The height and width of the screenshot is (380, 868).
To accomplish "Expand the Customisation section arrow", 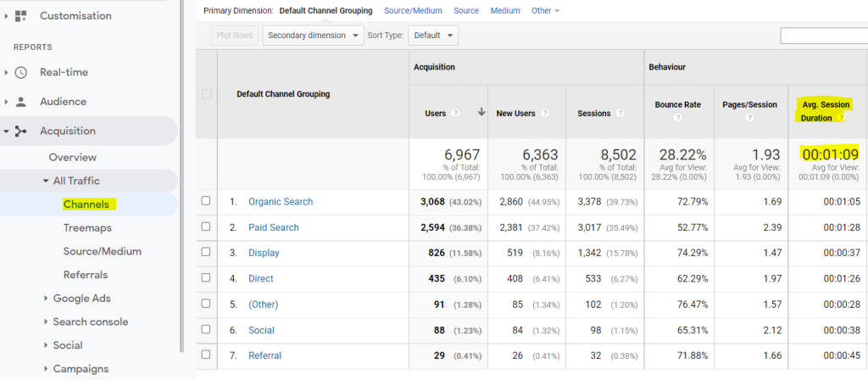I will tap(6, 16).
